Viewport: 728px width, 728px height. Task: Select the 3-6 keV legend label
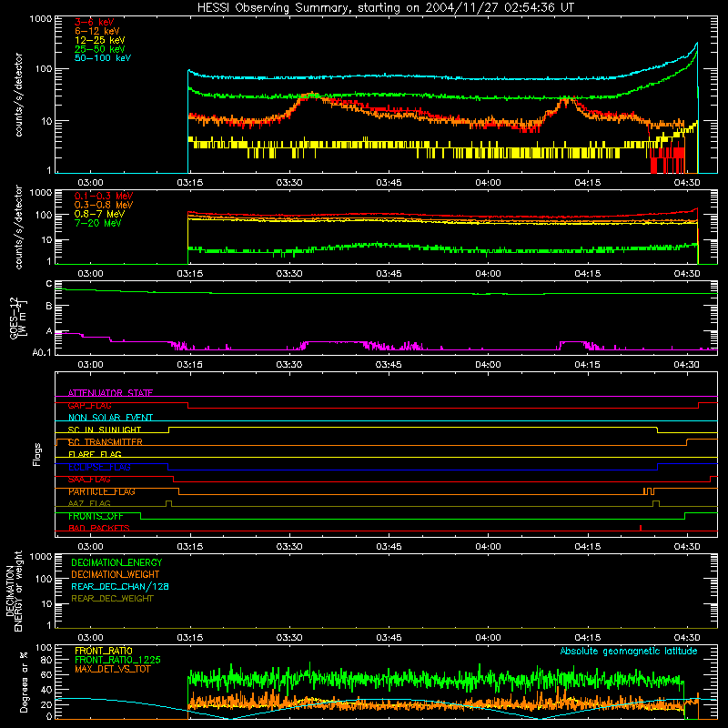pyautogui.click(x=95, y=22)
